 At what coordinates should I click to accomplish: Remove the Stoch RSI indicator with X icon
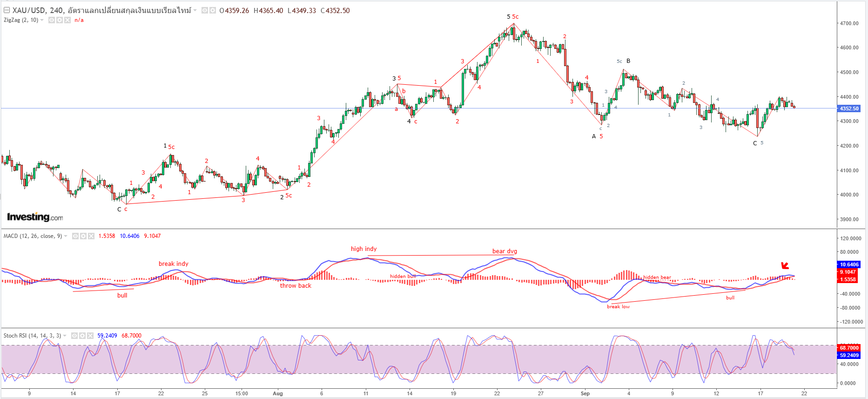pyautogui.click(x=90, y=336)
